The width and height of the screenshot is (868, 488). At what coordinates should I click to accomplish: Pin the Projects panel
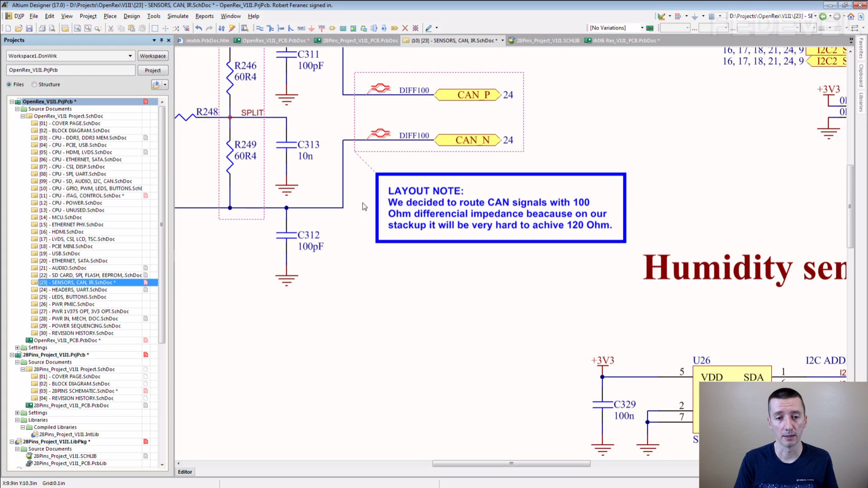coord(161,40)
